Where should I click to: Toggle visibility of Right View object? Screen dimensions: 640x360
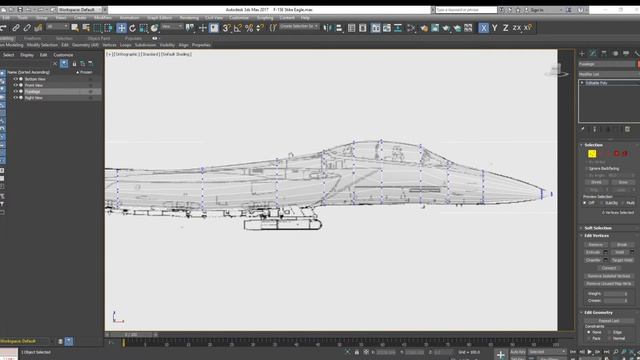pos(16,98)
